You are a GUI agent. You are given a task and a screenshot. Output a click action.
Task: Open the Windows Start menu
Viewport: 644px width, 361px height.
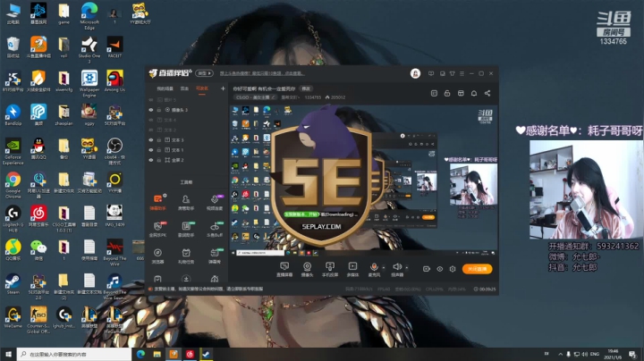(8, 354)
